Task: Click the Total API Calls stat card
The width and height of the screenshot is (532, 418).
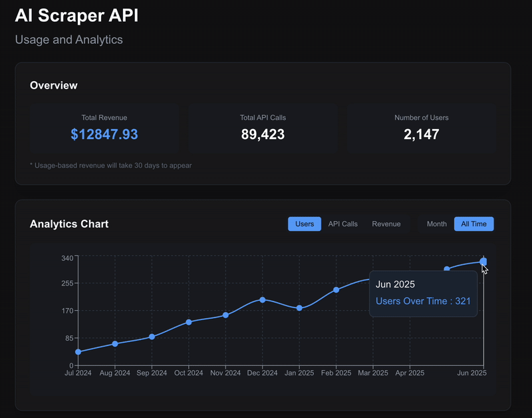Action: 262,128
